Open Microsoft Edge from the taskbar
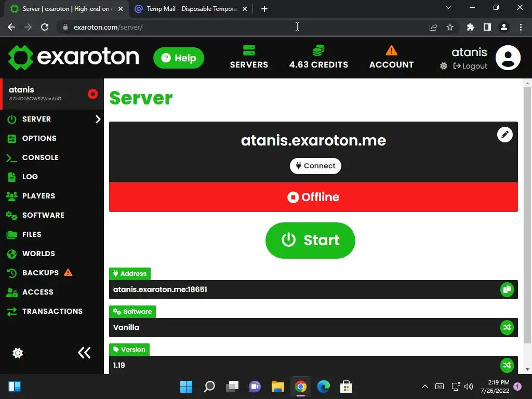 (323, 387)
